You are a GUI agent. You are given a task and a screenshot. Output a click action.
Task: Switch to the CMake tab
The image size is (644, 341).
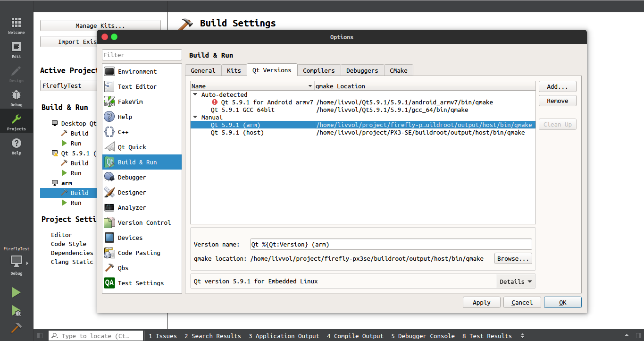coord(399,70)
